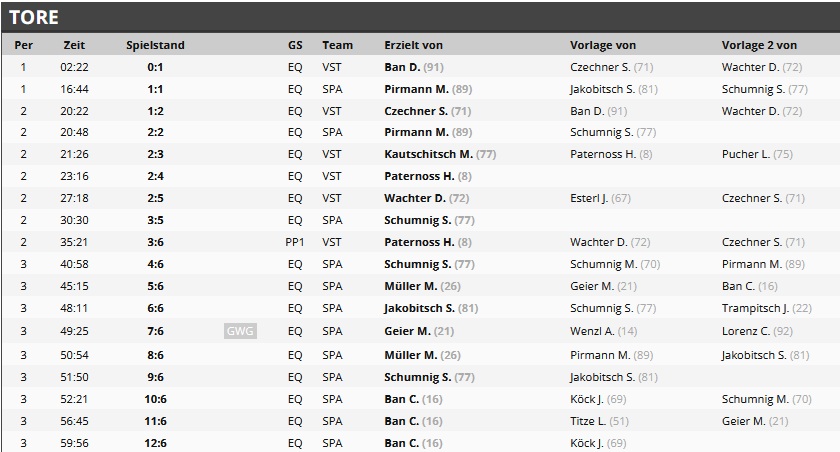This screenshot has height=452, width=840.
Task: Click the Per column header
Action: coord(24,45)
